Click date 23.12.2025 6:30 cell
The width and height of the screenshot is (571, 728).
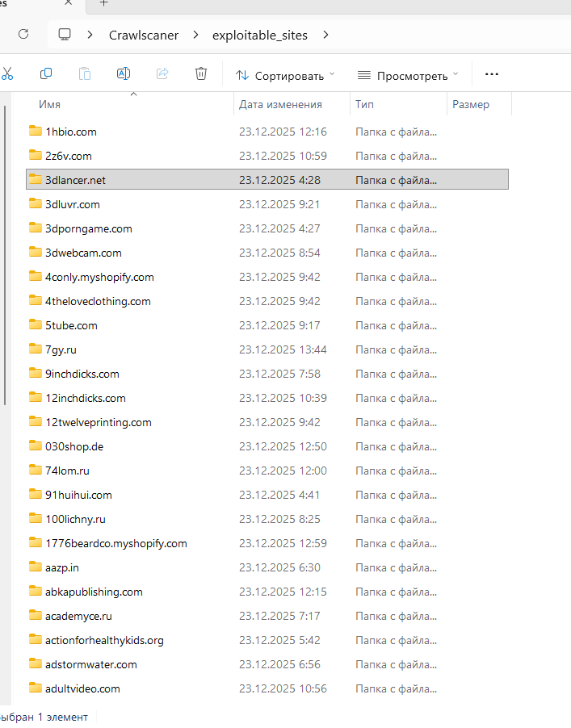pos(279,568)
